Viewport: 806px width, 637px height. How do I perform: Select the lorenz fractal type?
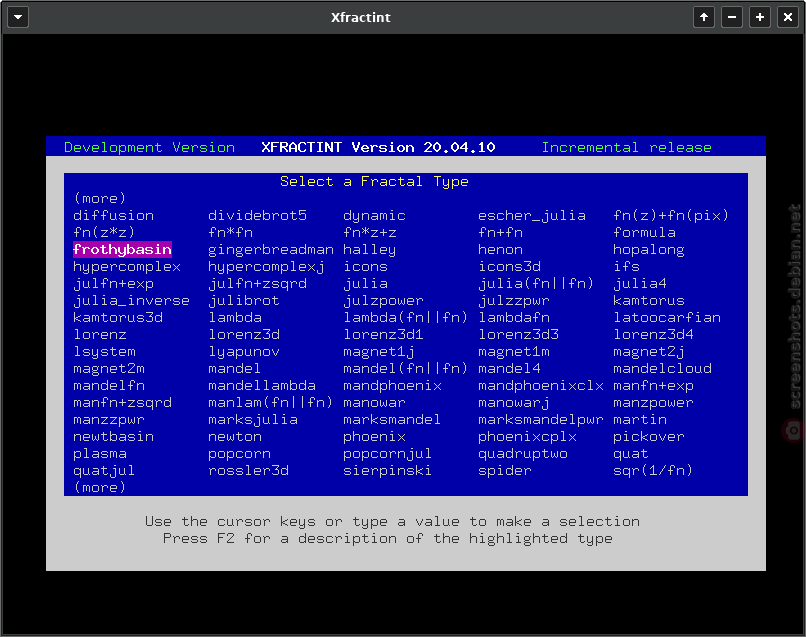pos(100,334)
